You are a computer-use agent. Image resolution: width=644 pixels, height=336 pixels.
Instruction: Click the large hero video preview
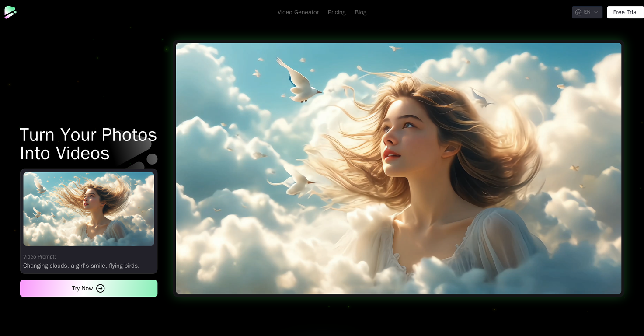tap(398, 168)
